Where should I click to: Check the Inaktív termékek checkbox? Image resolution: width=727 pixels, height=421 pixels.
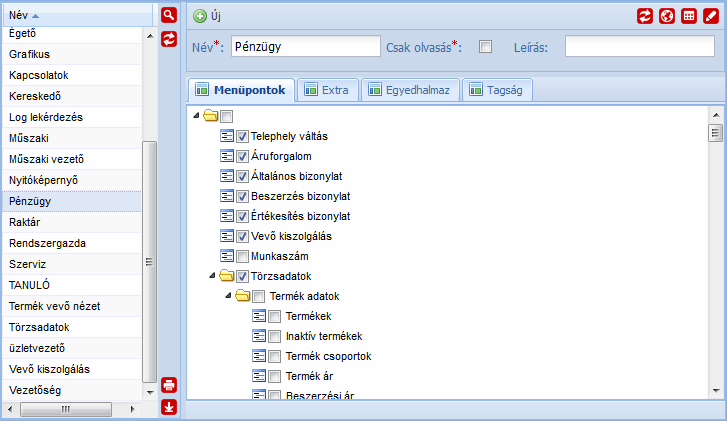(x=274, y=336)
